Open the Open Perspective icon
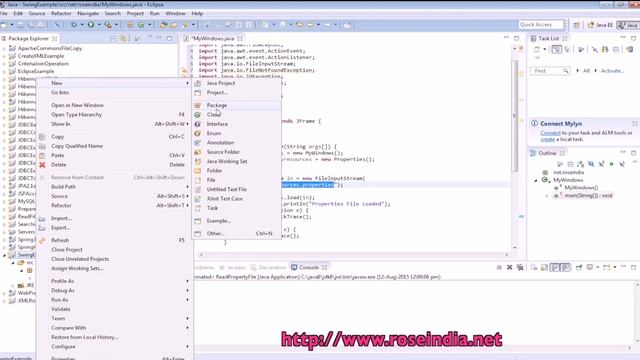Image resolution: width=640 pixels, height=360 pixels. point(577,25)
